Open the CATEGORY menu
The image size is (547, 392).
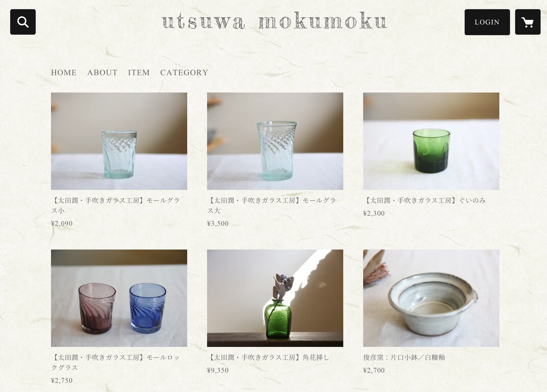pyautogui.click(x=184, y=73)
